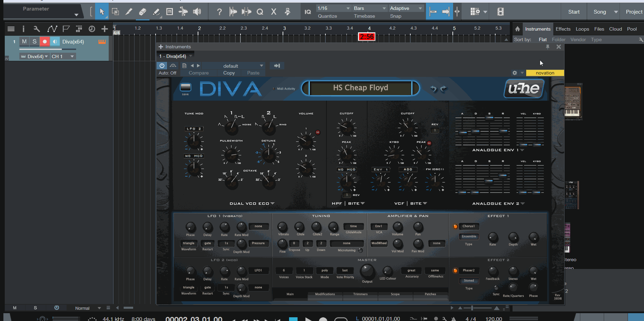
Task: Open the 1/16 Quantize dropdown
Action: [x=334, y=8]
